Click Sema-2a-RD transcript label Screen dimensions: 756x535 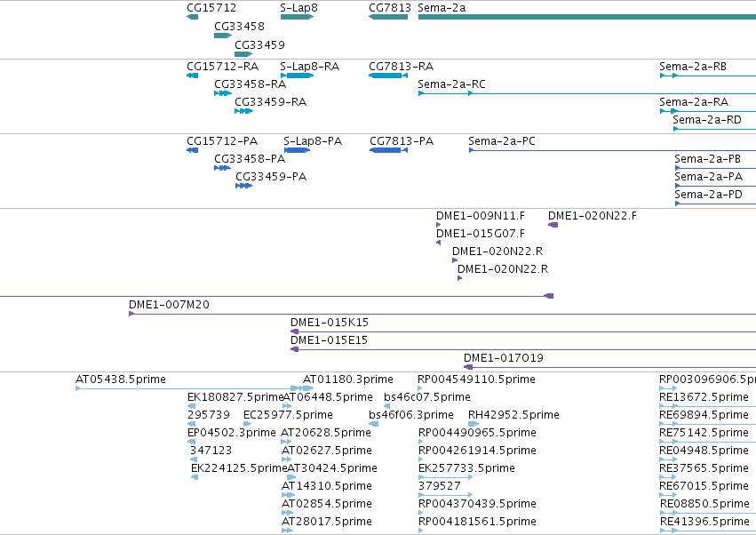pyautogui.click(x=707, y=120)
